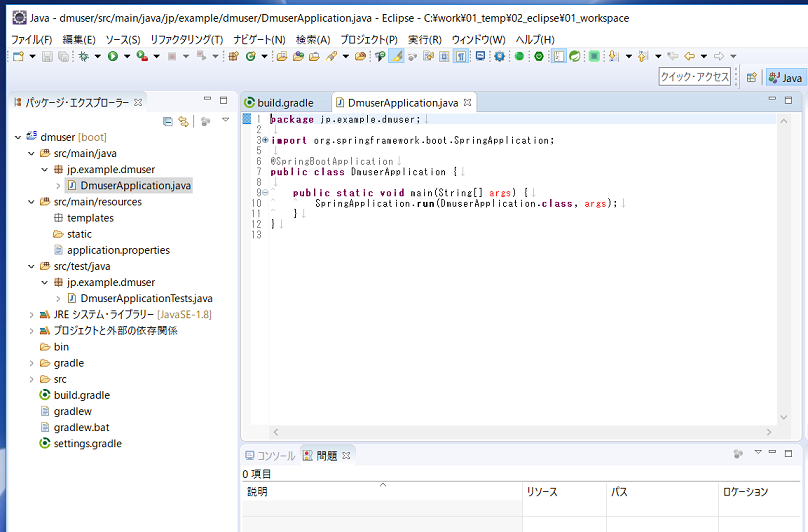
Task: Click the red stop square toolbar icon
Action: [x=172, y=56]
